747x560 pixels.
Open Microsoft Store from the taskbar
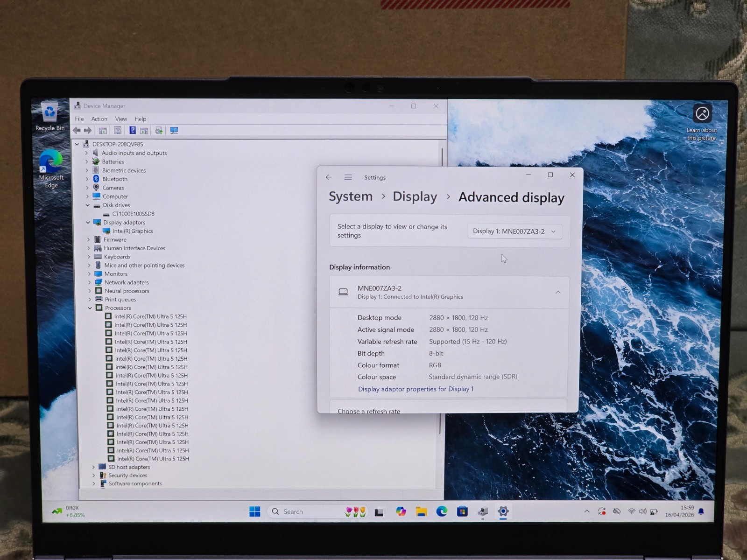click(462, 512)
